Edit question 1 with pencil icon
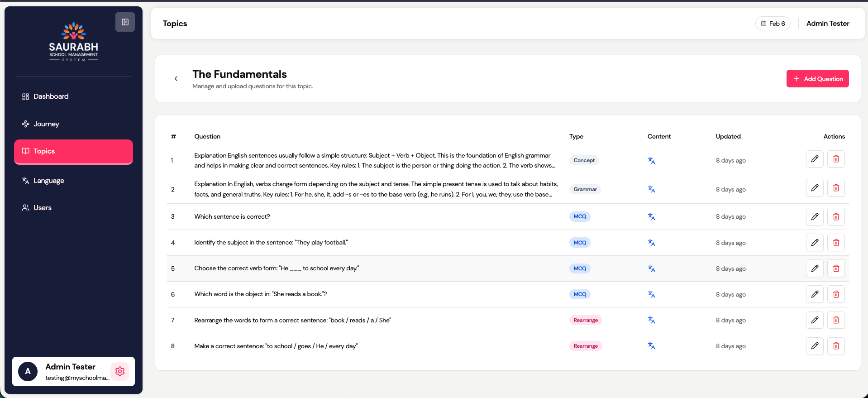868x398 pixels. click(814, 159)
